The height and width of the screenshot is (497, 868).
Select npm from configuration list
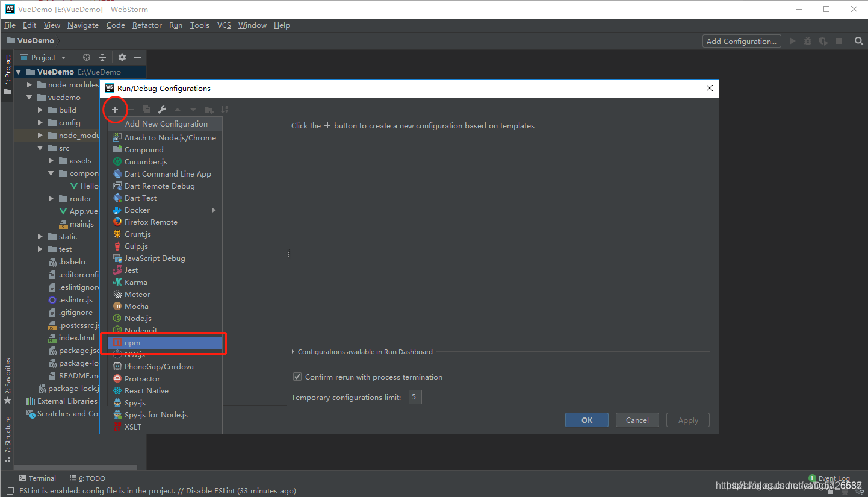tap(166, 342)
